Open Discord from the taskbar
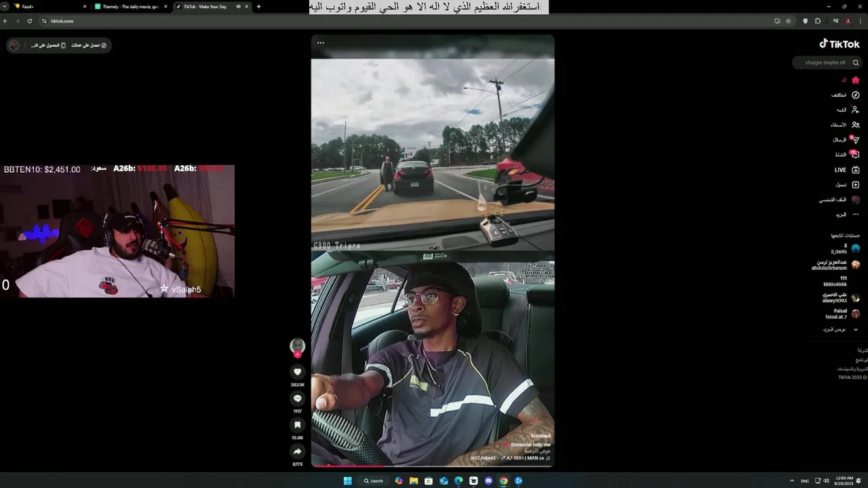The height and width of the screenshot is (488, 868). 488,481
